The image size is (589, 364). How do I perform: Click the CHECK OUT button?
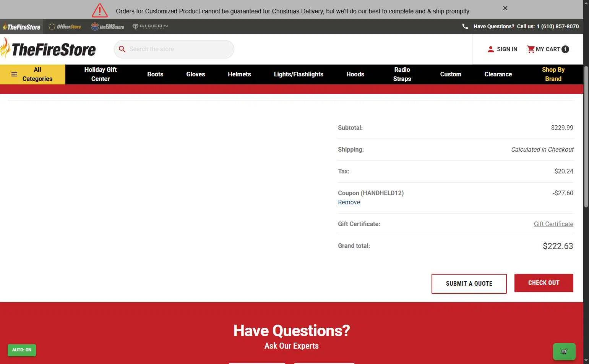pos(544,283)
